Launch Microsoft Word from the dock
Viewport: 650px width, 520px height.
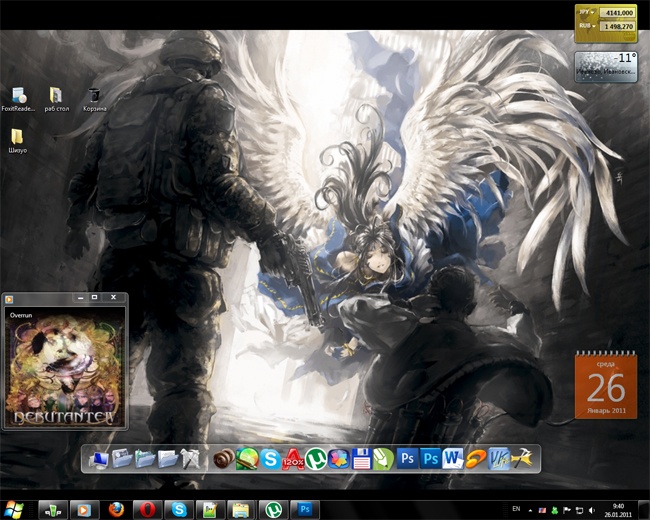452,459
